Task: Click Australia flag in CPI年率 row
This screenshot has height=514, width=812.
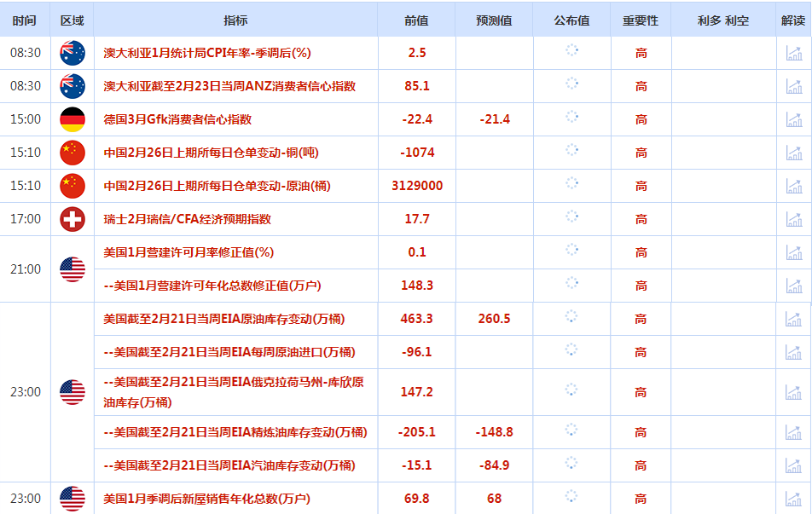Action: [72, 53]
